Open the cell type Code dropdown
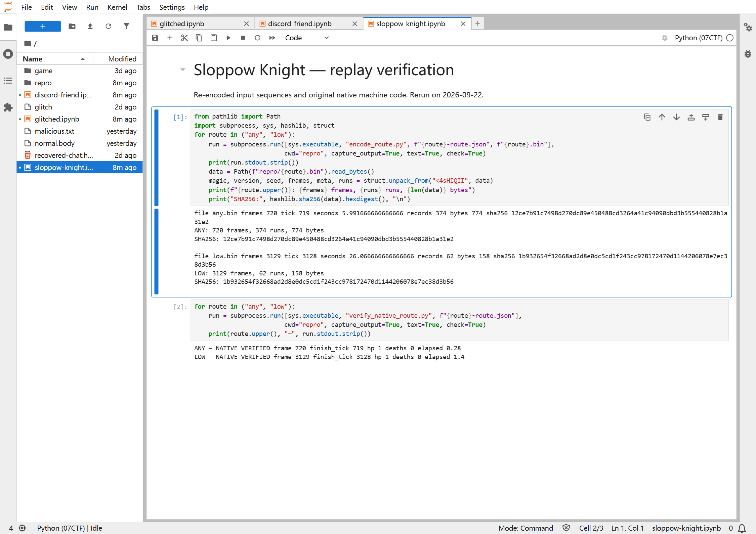Image resolution: width=756 pixels, height=534 pixels. click(x=306, y=38)
